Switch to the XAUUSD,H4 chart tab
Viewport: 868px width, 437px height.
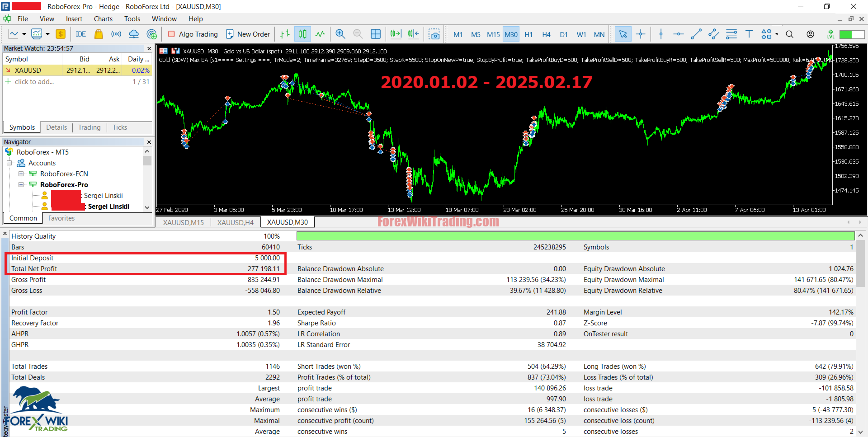coord(235,222)
